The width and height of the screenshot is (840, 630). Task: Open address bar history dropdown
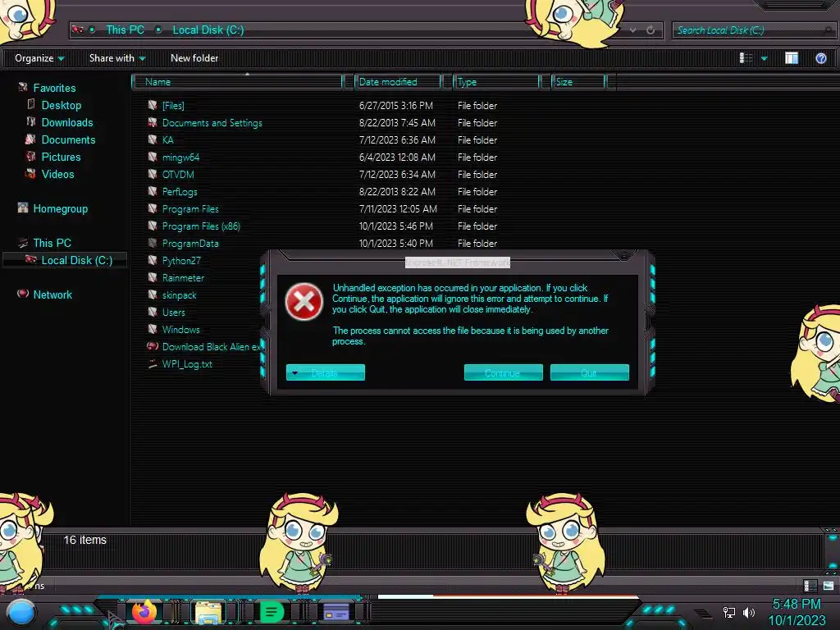pos(632,30)
